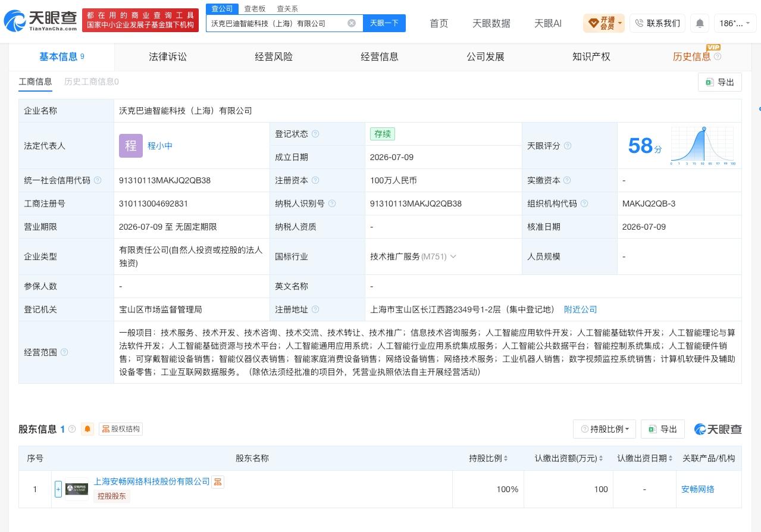This screenshot has width=761, height=532.
Task: Click the 天眼一下 search button
Action: [384, 23]
